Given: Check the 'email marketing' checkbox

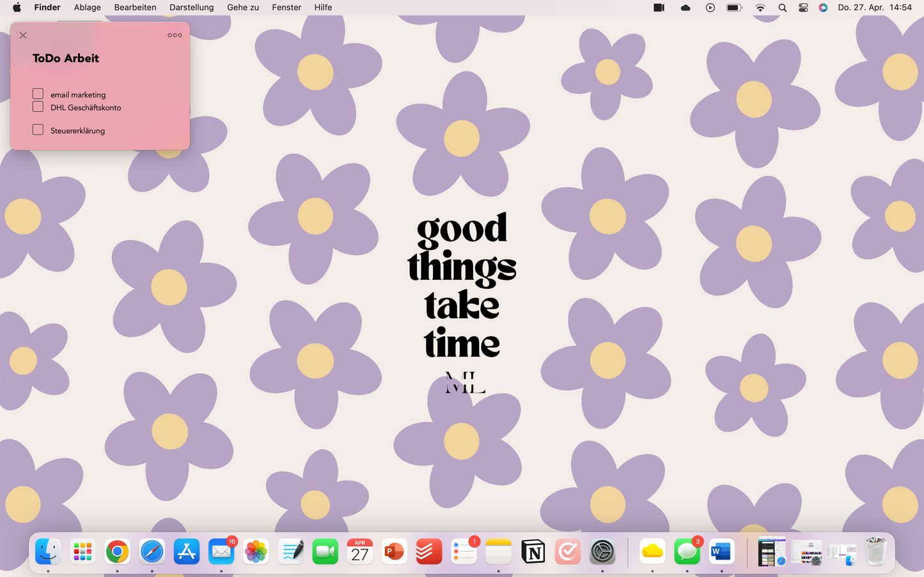Looking at the screenshot, I should [38, 94].
